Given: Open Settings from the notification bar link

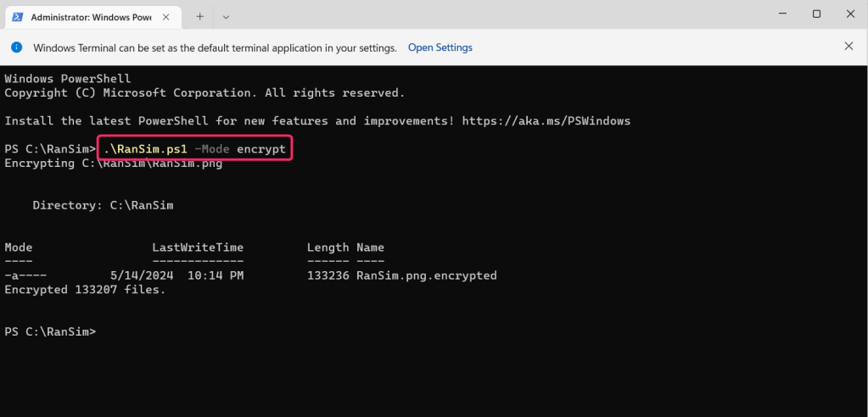Looking at the screenshot, I should pos(440,47).
